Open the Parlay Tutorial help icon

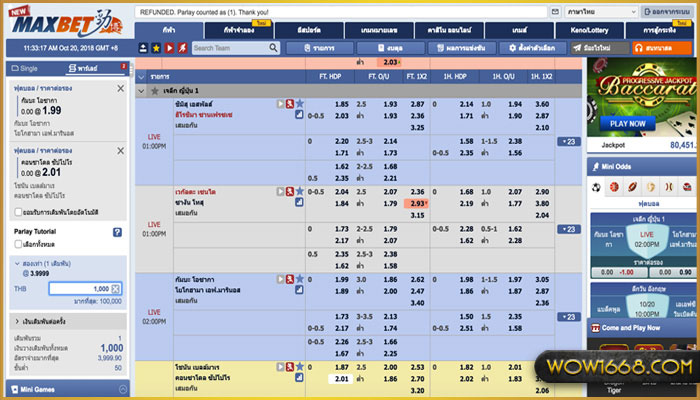(x=117, y=232)
